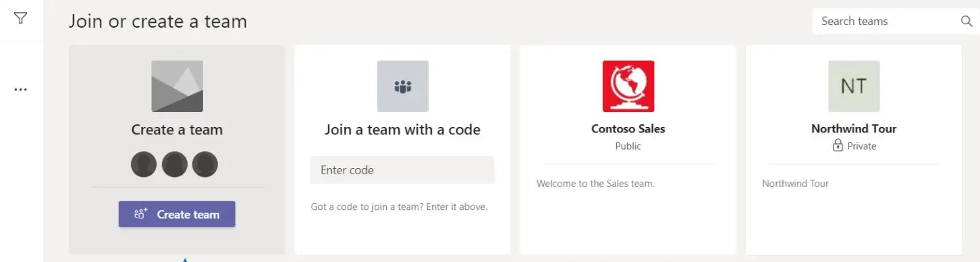The width and height of the screenshot is (980, 262).
Task: Select the Contoso Sales team name
Action: 628,128
